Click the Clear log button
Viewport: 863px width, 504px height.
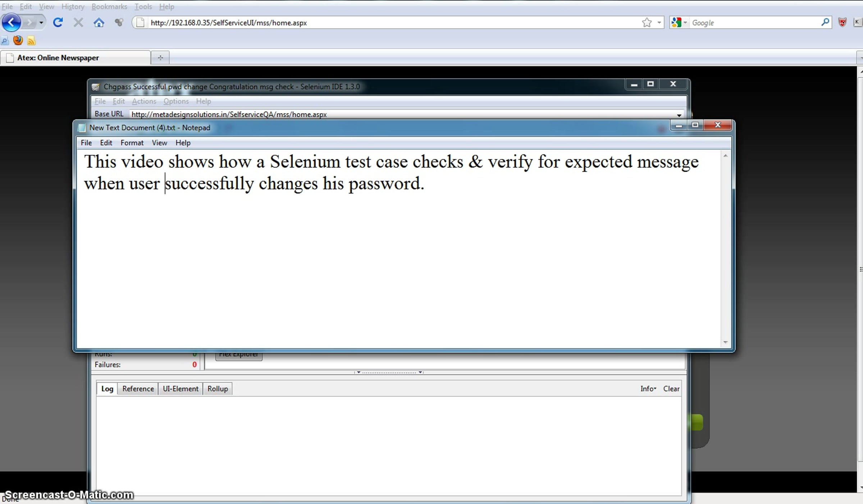click(671, 389)
